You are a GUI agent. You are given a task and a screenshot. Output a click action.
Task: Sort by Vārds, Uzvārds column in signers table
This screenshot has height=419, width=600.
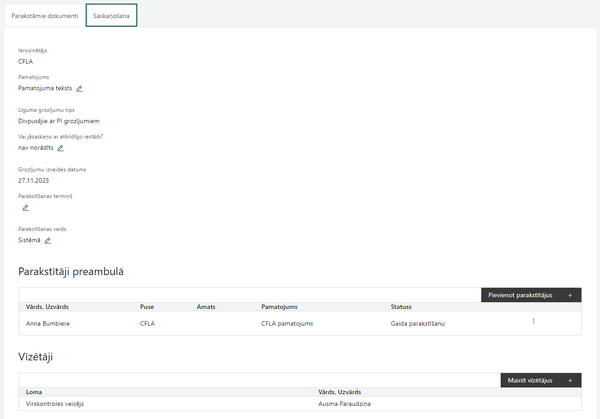pyautogui.click(x=47, y=307)
